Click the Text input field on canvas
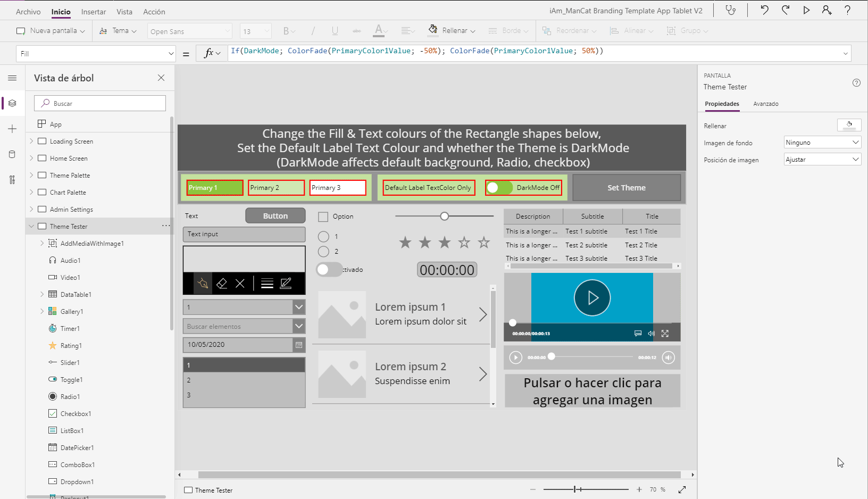 click(244, 234)
